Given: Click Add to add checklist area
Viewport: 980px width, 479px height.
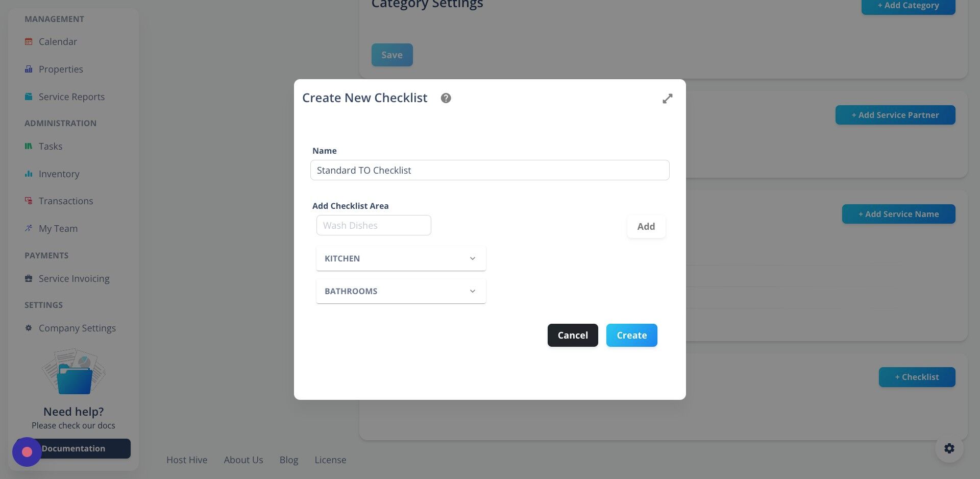Looking at the screenshot, I should (x=646, y=226).
